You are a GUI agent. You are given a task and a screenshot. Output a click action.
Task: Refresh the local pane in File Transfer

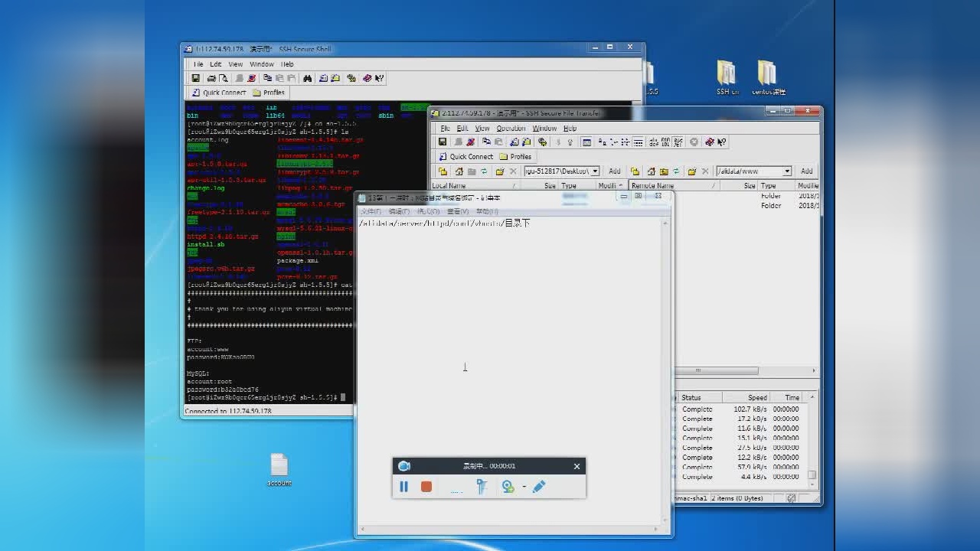pos(483,171)
